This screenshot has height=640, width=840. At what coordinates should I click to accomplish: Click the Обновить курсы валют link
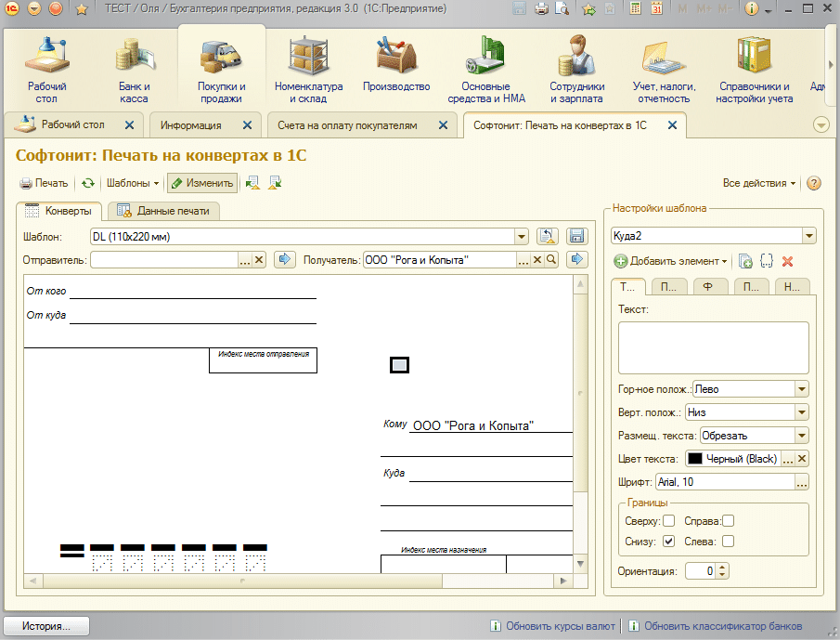click(552, 626)
